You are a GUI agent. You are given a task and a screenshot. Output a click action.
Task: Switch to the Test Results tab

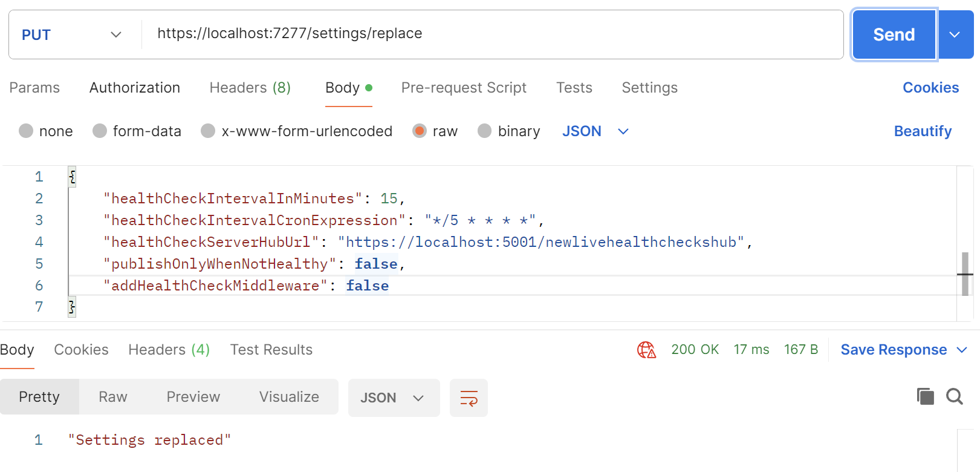(x=271, y=350)
